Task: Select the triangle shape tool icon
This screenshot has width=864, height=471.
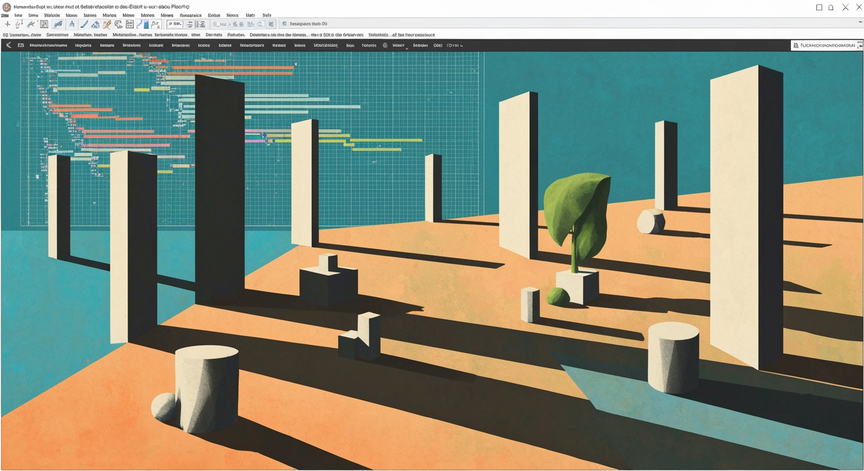Action: pos(95,24)
